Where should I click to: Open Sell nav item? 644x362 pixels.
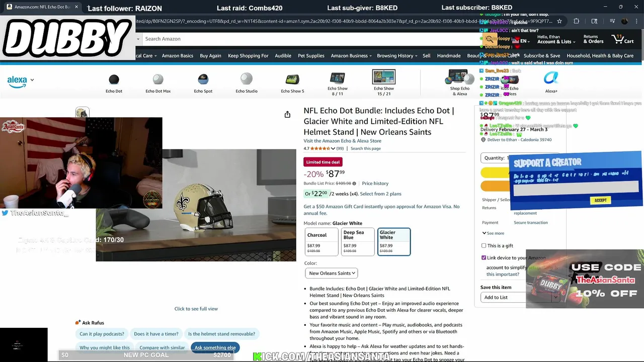pyautogui.click(x=427, y=56)
